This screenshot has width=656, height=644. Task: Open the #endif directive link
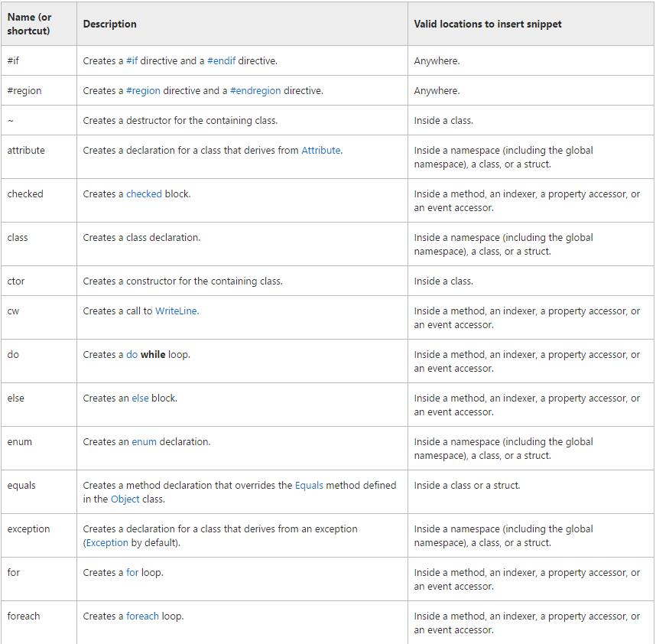221,60
